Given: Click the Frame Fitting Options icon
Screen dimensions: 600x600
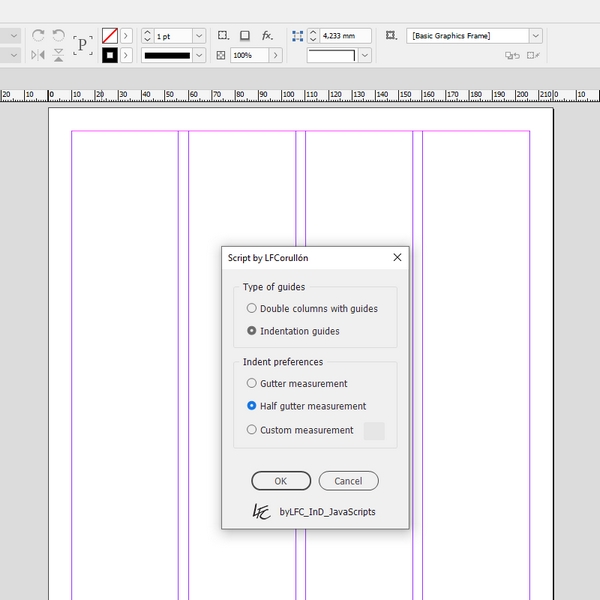Looking at the screenshot, I should pyautogui.click(x=391, y=36).
